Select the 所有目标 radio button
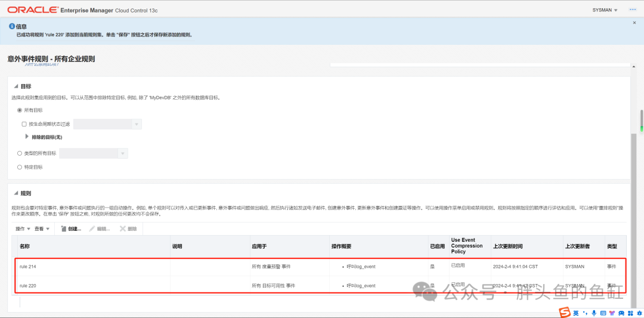The image size is (644, 318). pyautogui.click(x=19, y=110)
